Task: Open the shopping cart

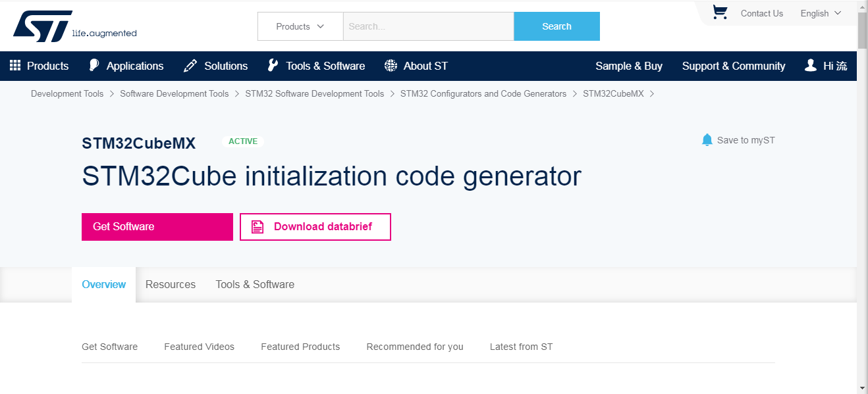Action: pos(719,12)
